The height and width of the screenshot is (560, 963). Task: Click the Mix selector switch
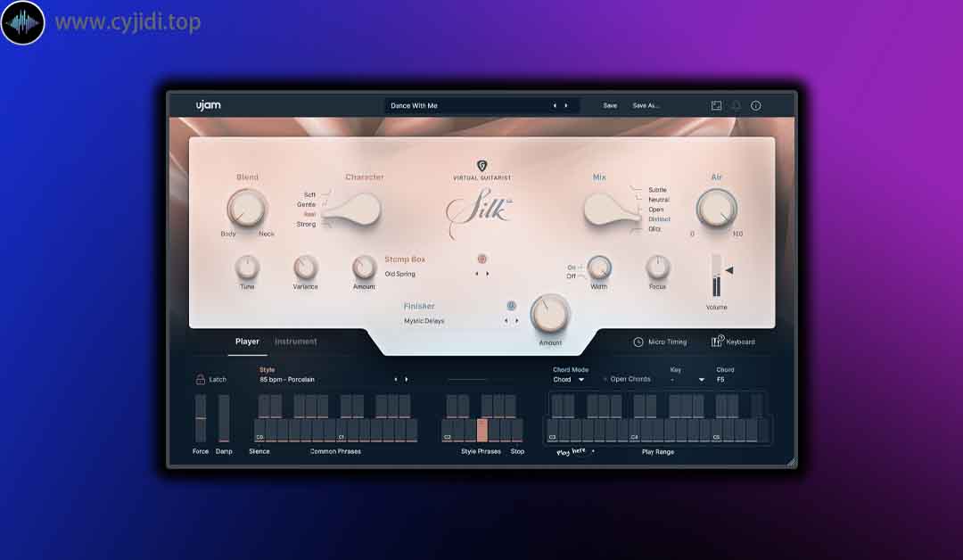click(613, 210)
